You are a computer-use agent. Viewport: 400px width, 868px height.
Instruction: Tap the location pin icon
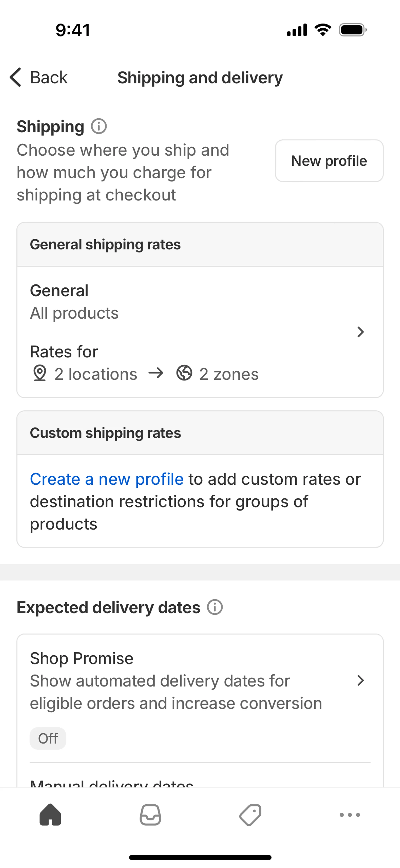point(40,373)
